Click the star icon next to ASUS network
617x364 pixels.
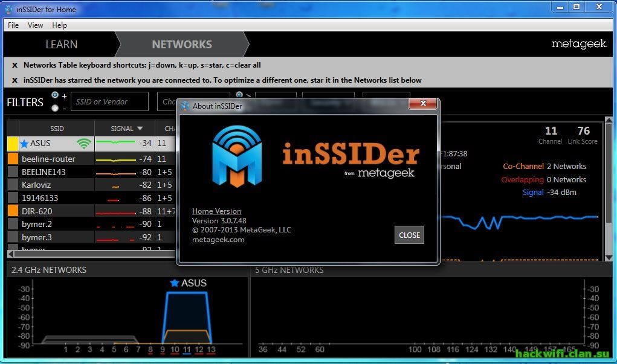pos(24,144)
